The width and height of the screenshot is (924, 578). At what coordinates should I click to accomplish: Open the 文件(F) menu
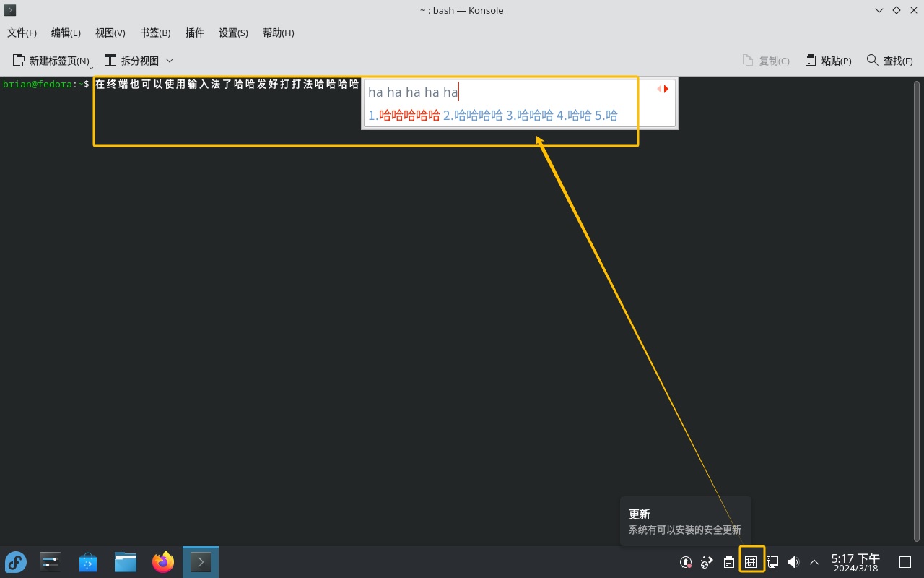[22, 33]
